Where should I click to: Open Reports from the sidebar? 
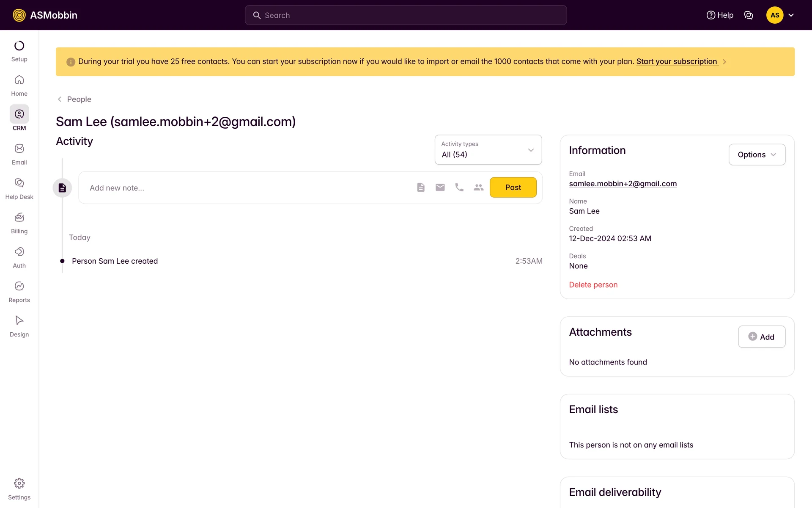coord(19,292)
